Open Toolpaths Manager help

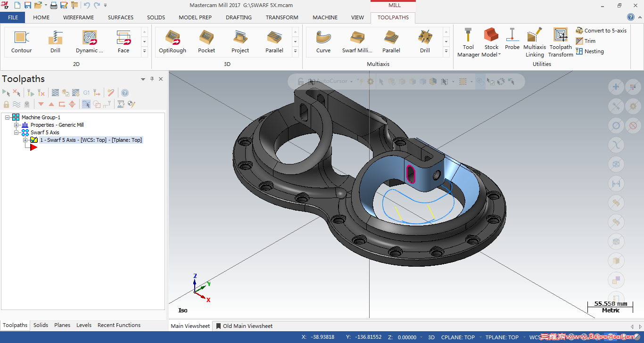point(125,93)
